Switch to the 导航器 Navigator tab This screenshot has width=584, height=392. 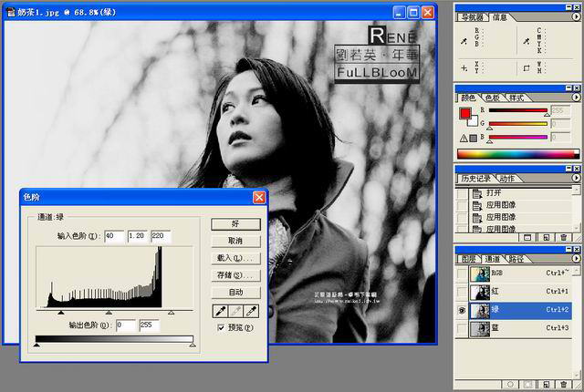pyautogui.click(x=473, y=16)
